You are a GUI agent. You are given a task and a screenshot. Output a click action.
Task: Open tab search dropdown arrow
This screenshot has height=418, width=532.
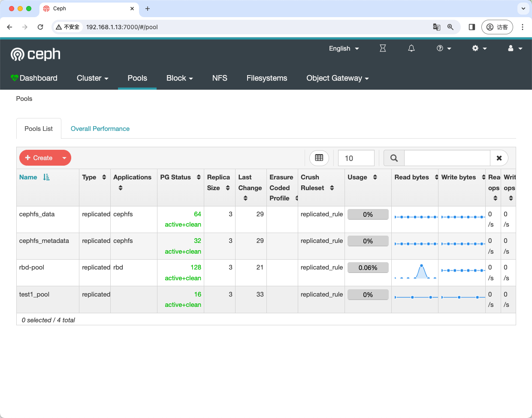[x=523, y=9]
